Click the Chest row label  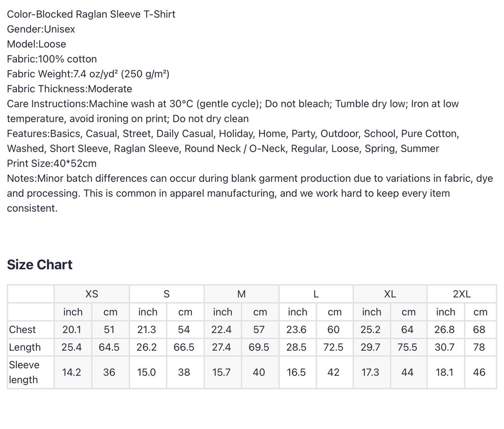tap(22, 330)
